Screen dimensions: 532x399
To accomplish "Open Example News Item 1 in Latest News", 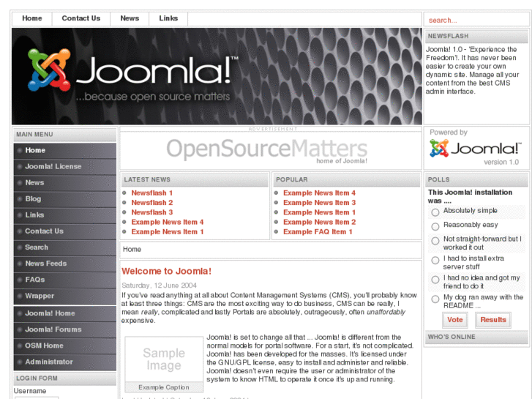I will (x=168, y=232).
